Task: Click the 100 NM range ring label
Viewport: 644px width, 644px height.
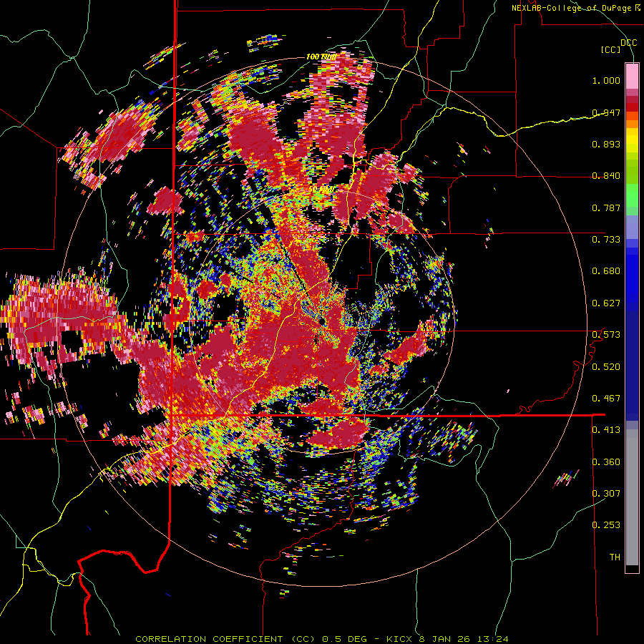Action: click(321, 57)
